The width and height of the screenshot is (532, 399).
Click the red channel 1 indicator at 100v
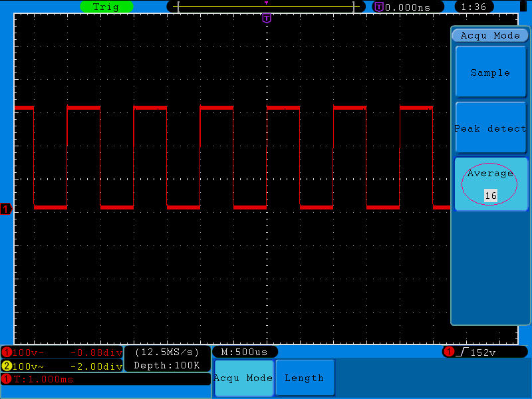pos(7,352)
